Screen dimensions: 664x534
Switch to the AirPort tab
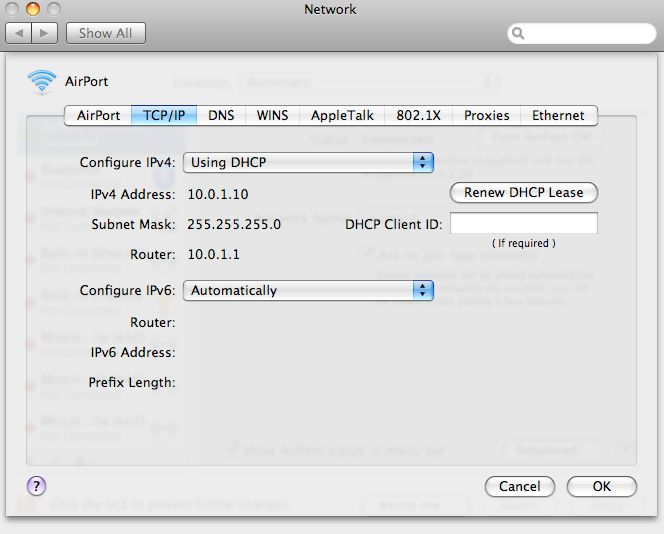coord(98,115)
